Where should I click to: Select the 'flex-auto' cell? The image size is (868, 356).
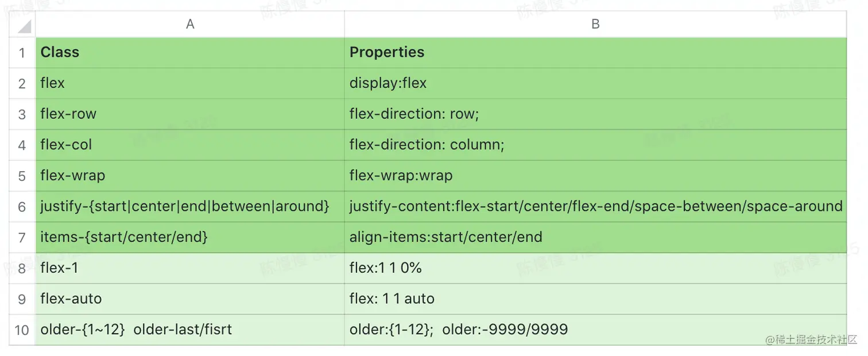click(190, 299)
